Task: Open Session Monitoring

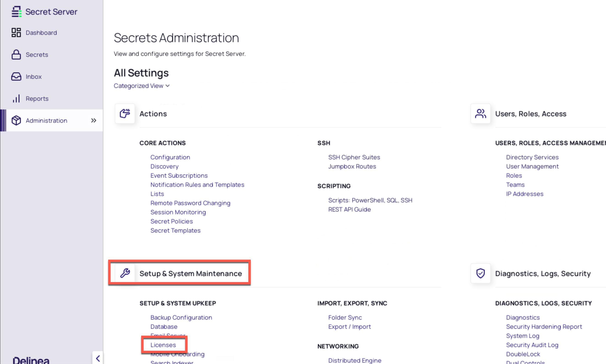Action: [178, 212]
